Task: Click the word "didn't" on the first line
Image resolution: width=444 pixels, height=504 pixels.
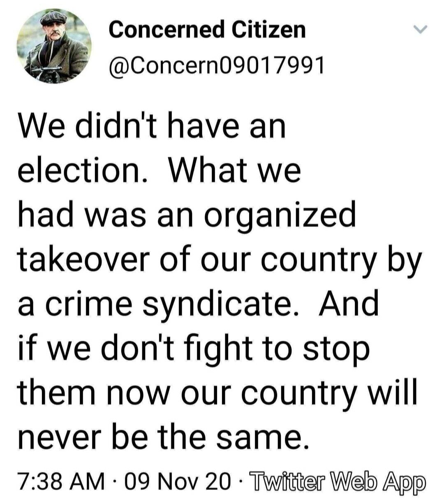Action: (116, 125)
